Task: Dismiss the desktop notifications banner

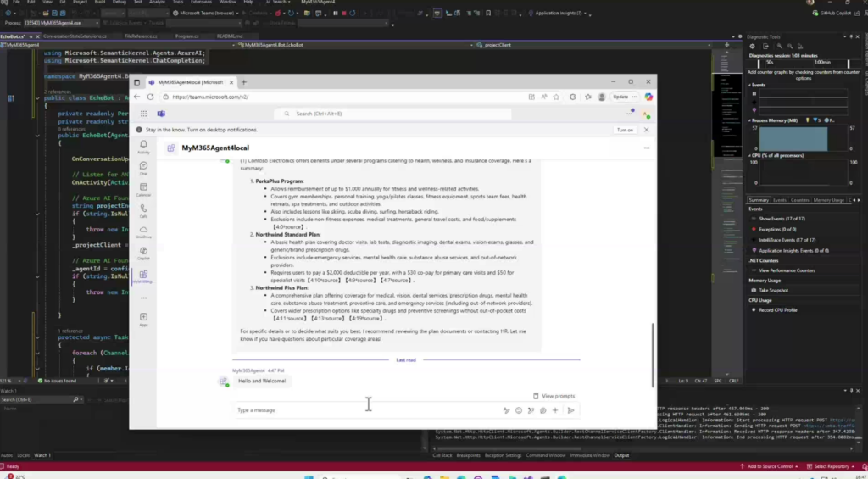Action: [646, 130]
